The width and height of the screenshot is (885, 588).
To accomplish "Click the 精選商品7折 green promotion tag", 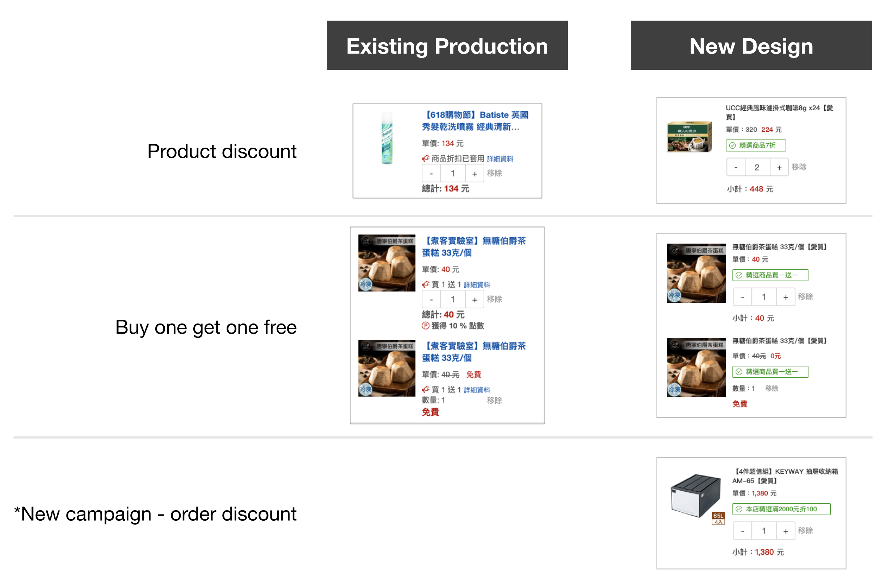I will [x=755, y=145].
